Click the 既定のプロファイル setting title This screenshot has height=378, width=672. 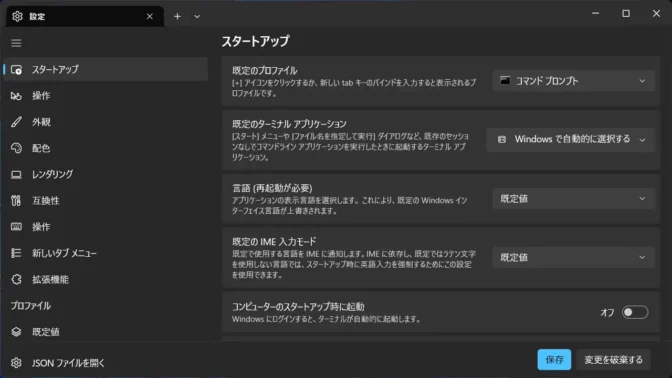point(265,70)
